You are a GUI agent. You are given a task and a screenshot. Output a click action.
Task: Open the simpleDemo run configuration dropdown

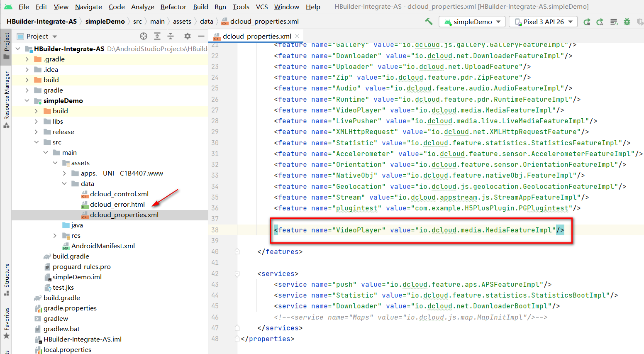[472, 22]
